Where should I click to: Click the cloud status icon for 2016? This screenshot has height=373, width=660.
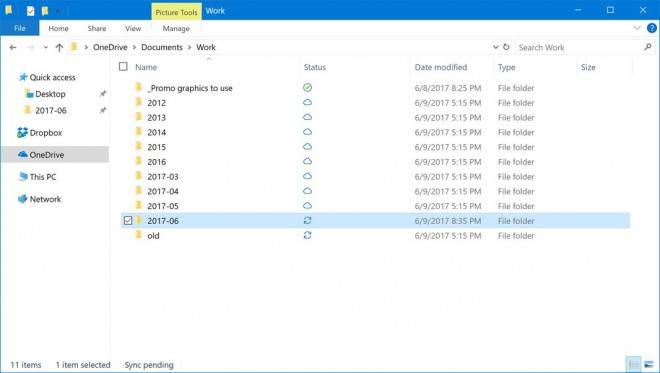coord(308,161)
